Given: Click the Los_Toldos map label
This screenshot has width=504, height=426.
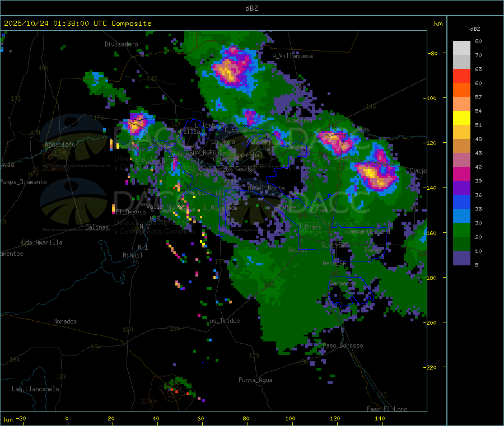Looking at the screenshot, I should tap(223, 321).
